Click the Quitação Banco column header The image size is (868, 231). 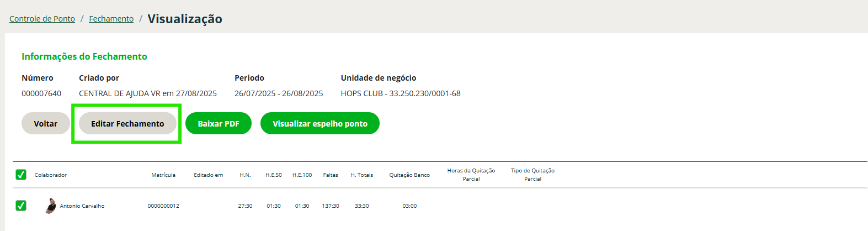(x=409, y=175)
